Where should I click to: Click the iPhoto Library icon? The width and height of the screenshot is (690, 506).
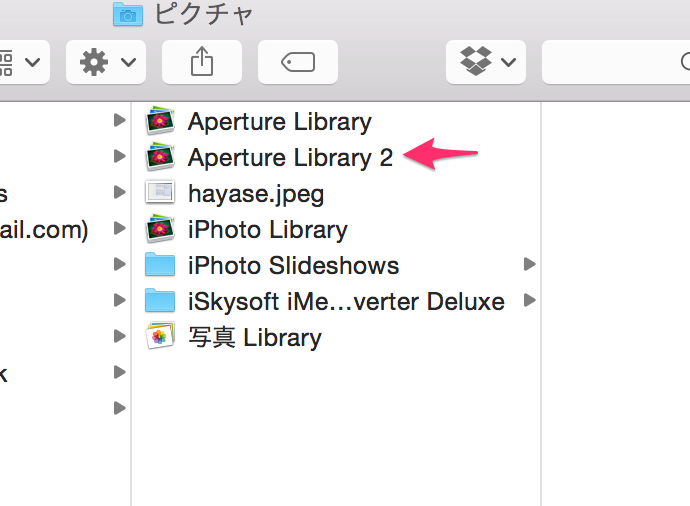[x=160, y=229]
